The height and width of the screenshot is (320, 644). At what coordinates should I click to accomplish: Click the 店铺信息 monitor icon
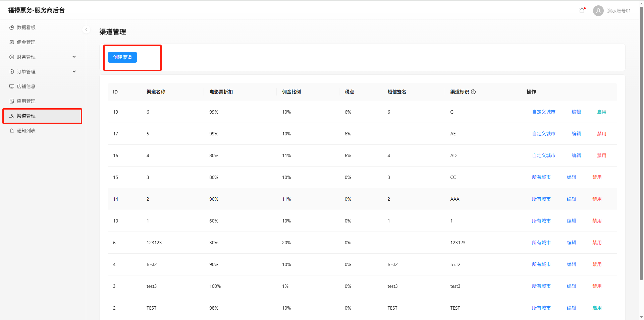(12, 86)
